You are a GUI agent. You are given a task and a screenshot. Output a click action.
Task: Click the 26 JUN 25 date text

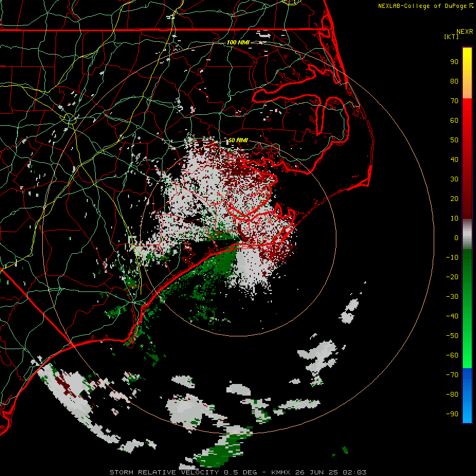pyautogui.click(x=316, y=472)
